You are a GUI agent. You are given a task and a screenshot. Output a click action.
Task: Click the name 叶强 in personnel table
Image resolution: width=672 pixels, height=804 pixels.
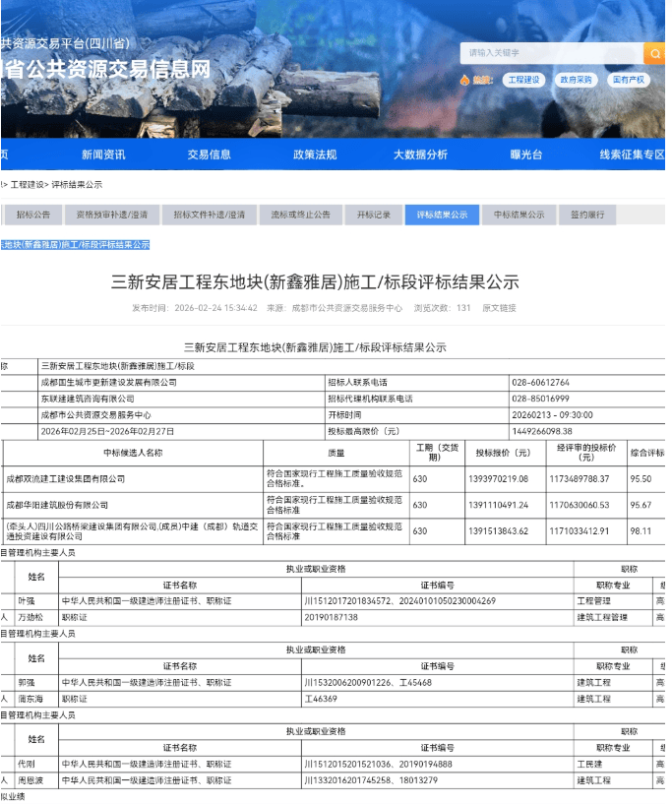pyautogui.click(x=27, y=601)
